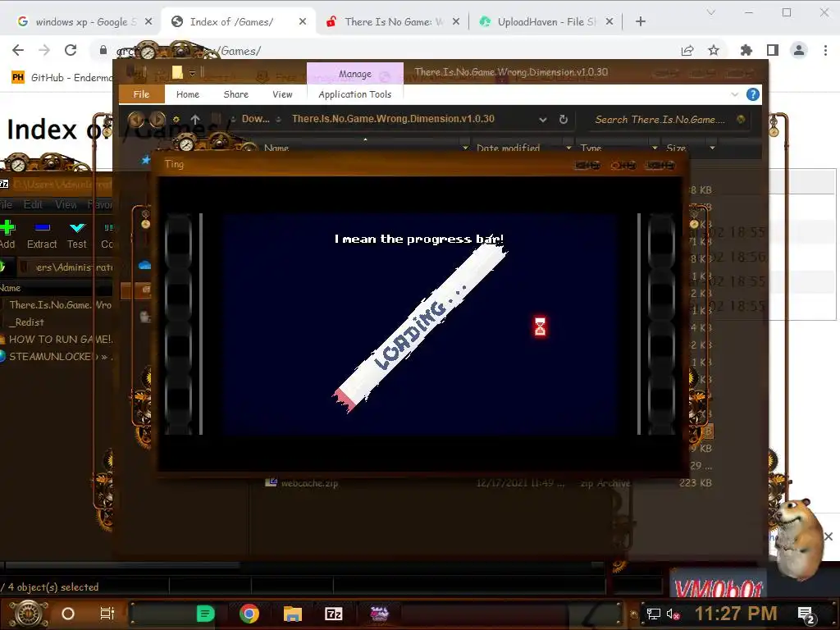840x630 pixels.
Task: Open green chat app on taskbar
Action: point(205,614)
